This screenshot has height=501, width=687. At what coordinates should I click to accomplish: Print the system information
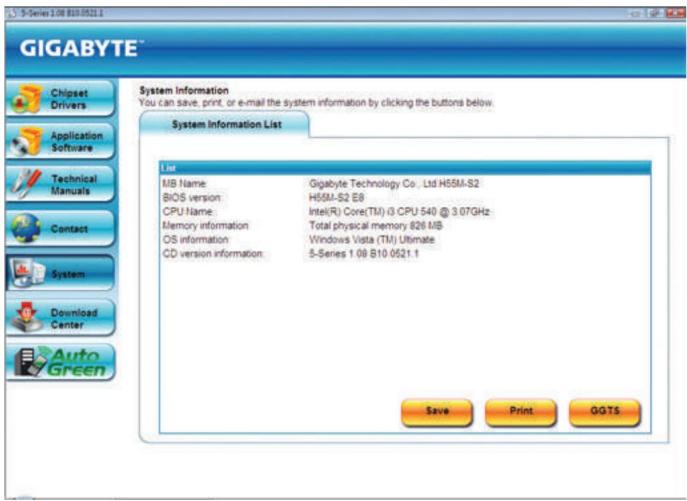click(x=521, y=412)
